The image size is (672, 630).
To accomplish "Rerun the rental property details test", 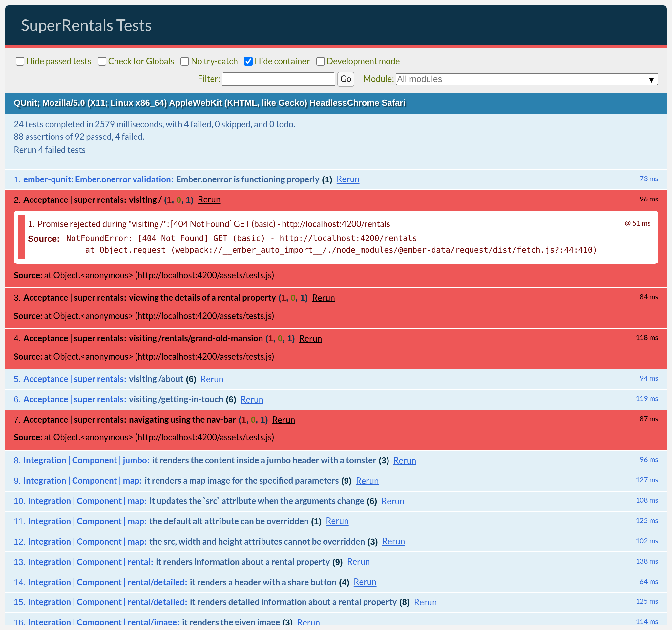I will click(x=323, y=298).
